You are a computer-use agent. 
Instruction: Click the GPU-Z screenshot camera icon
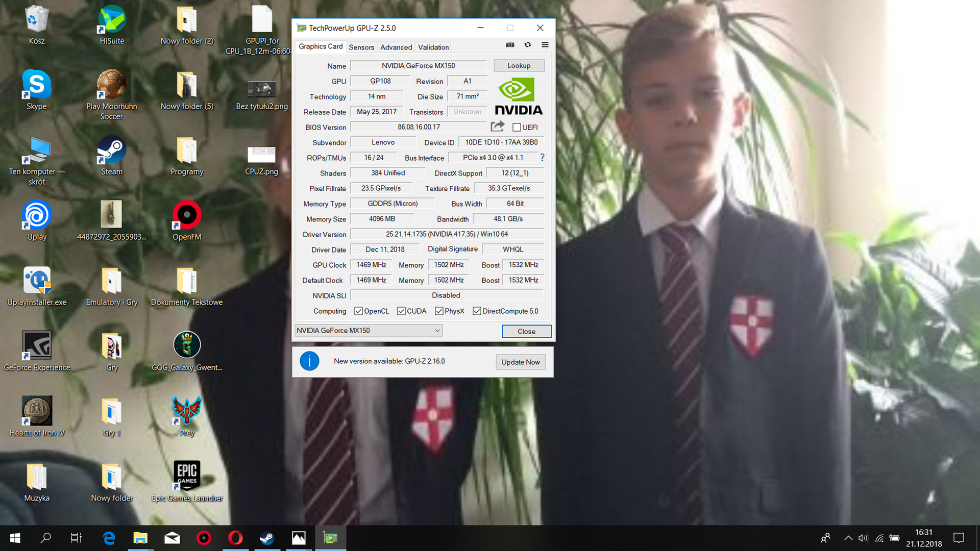(x=510, y=45)
